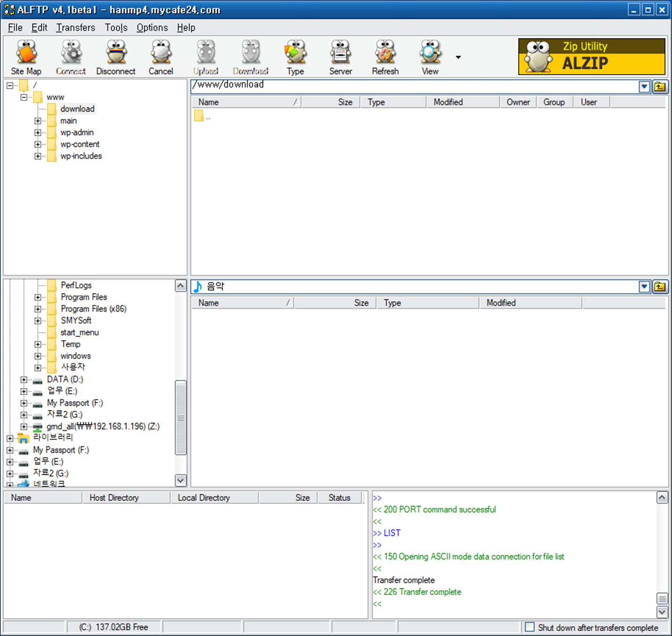Image resolution: width=672 pixels, height=636 pixels.
Task: Open the toolbar overflow dropdown arrow beside View
Action: (458, 57)
